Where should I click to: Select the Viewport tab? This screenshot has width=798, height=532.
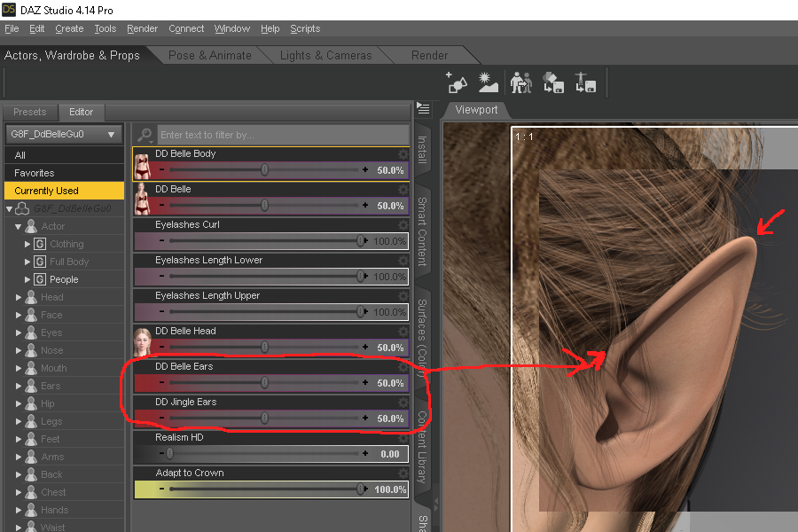coord(476,110)
